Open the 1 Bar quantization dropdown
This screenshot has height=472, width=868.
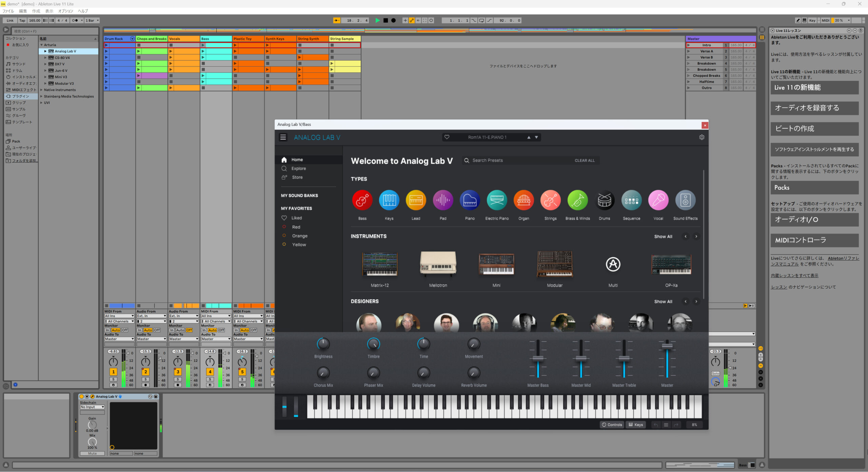point(92,20)
